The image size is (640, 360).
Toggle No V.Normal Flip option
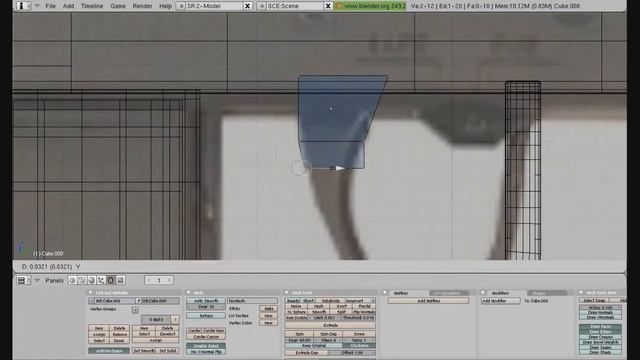(x=206, y=351)
